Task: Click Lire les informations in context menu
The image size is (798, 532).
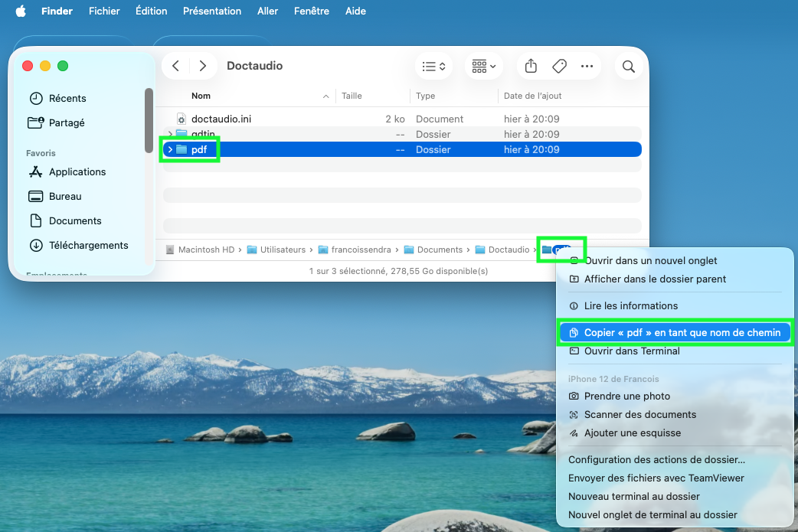Action: pyautogui.click(x=630, y=305)
